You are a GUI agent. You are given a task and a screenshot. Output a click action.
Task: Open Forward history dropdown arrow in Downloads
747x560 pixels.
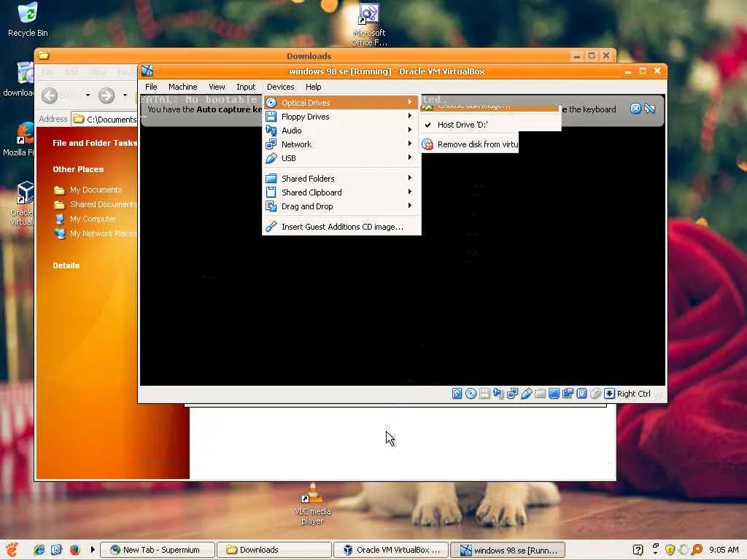[125, 96]
